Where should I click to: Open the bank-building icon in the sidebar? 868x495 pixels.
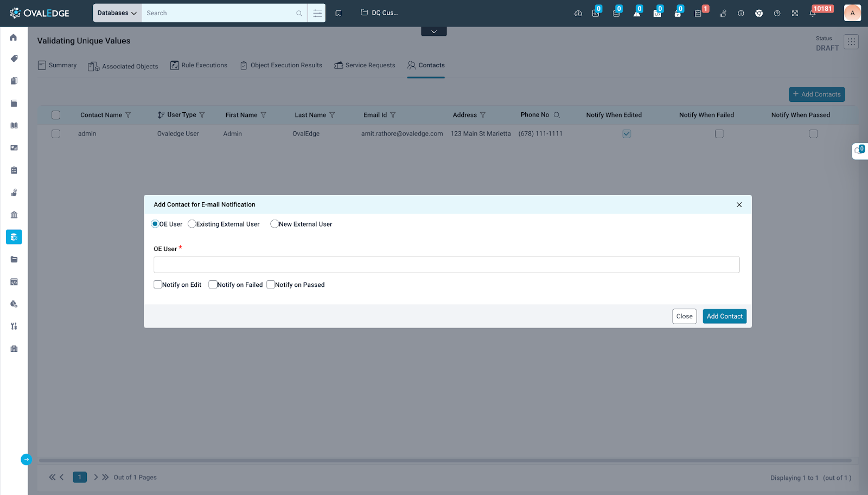click(x=14, y=215)
